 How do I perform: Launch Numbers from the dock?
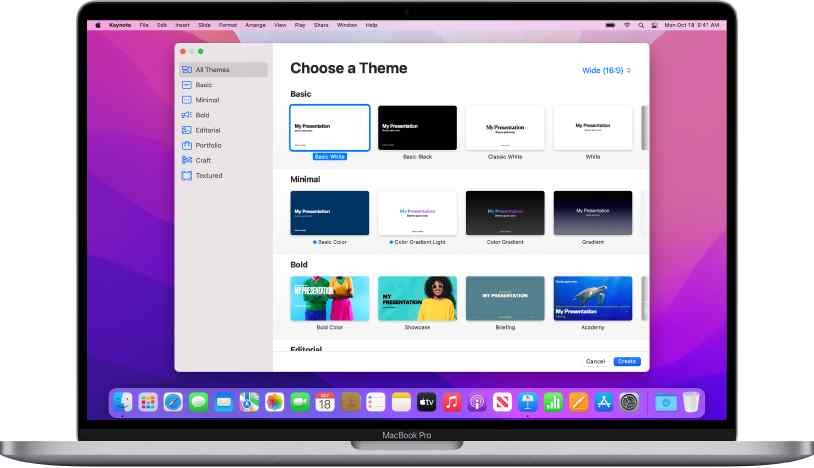553,402
